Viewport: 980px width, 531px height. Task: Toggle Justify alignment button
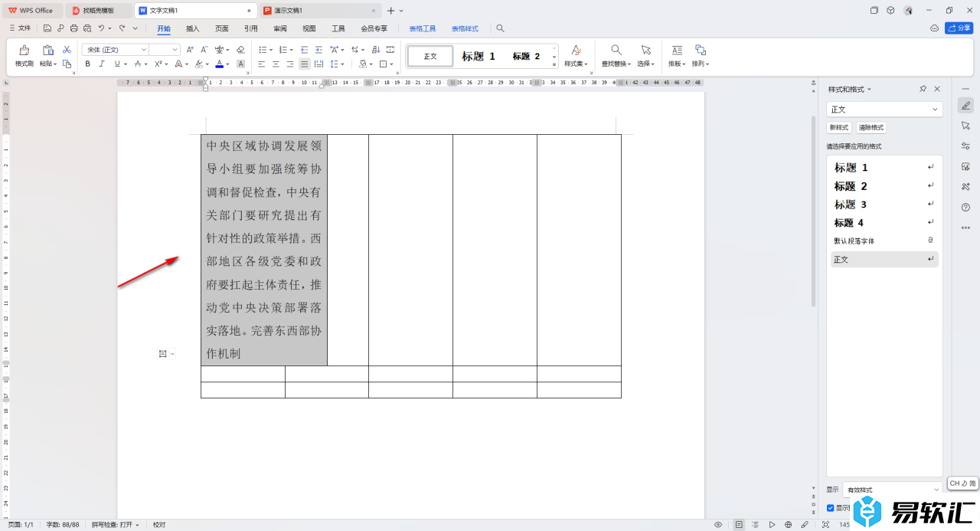pyautogui.click(x=304, y=64)
